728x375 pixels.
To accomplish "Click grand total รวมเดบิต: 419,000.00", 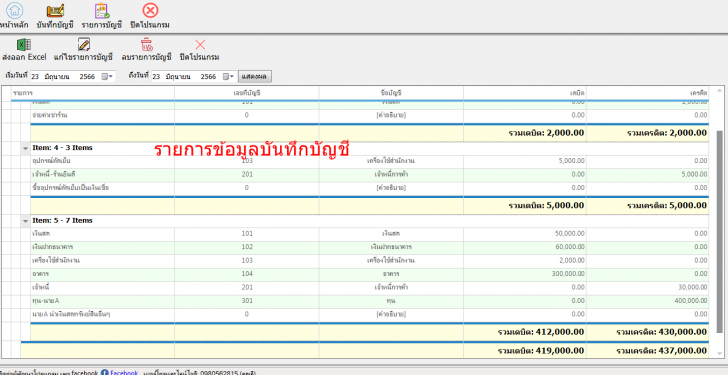I will 541,351.
